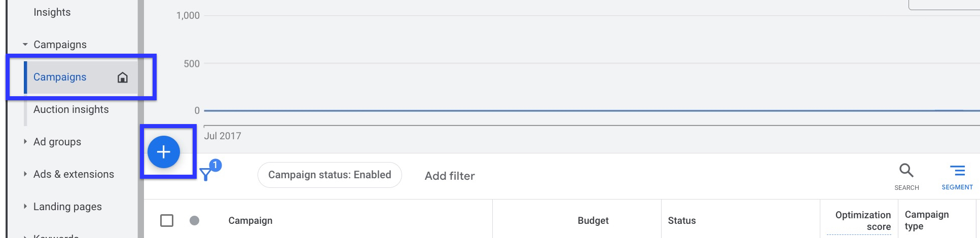Click Campaign status: Enabled filter chip
980x238 pixels.
[330, 175]
